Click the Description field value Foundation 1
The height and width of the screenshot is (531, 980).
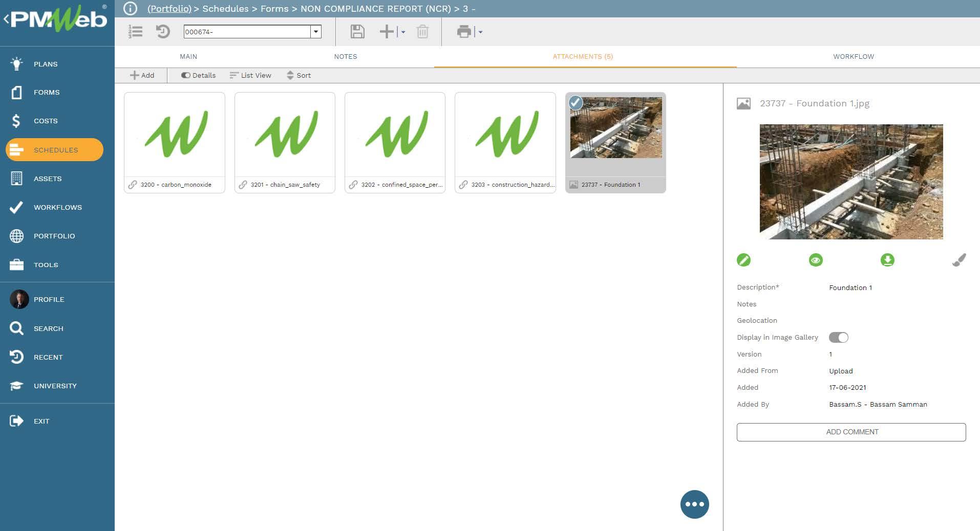pos(850,287)
